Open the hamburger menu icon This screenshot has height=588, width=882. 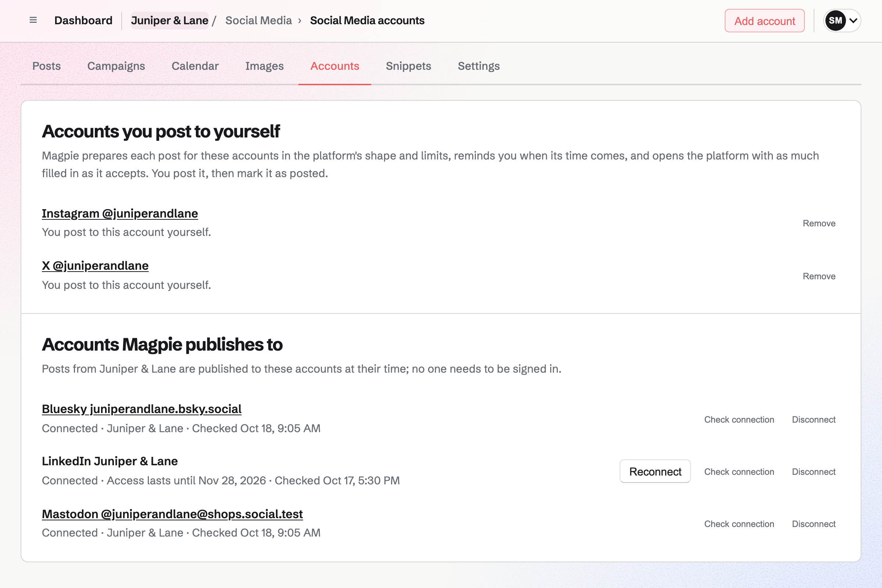(33, 20)
